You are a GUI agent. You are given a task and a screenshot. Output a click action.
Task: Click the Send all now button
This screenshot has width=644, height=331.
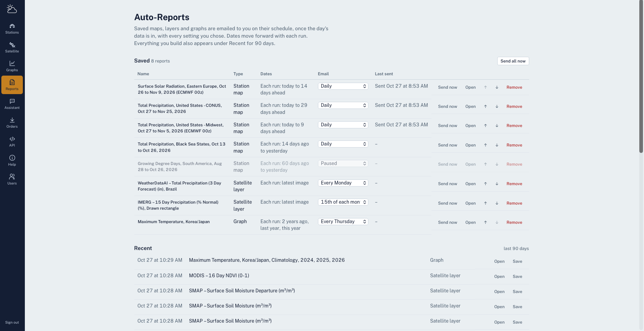coord(513,61)
